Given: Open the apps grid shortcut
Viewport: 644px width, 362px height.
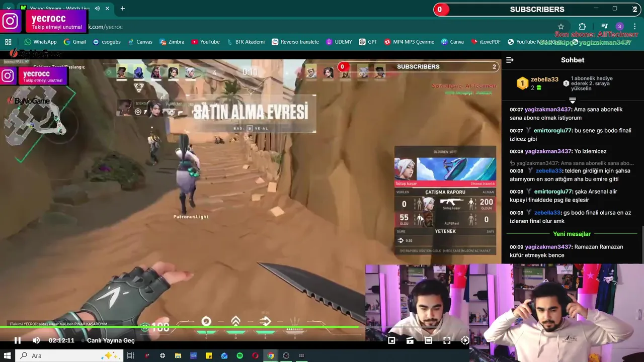Looking at the screenshot, I should 8,42.
